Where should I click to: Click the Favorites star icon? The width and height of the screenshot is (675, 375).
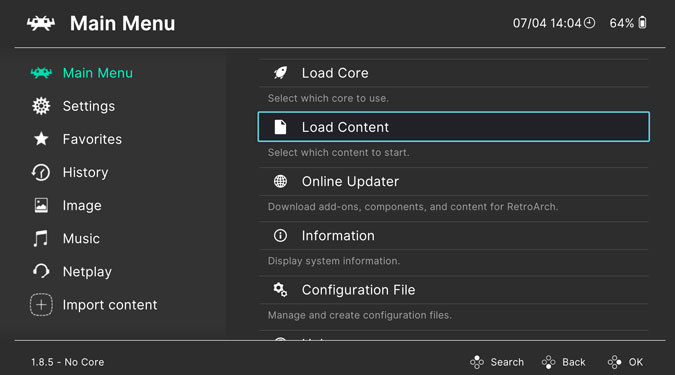point(41,139)
